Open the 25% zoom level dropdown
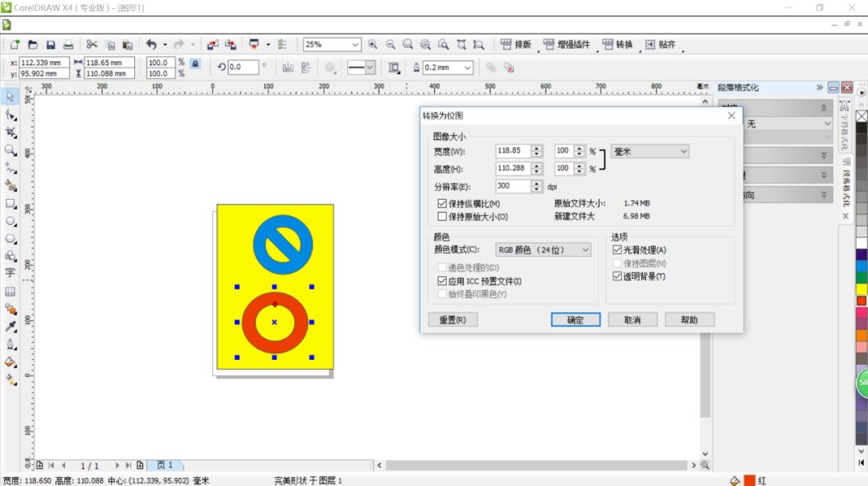Screen dimensions: 868x486 356,44
